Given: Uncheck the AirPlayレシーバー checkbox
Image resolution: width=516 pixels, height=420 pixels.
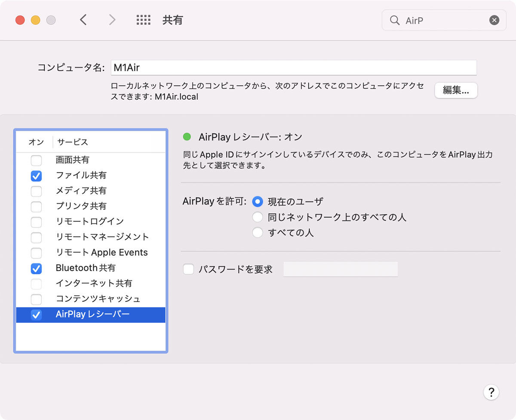Looking at the screenshot, I should pyautogui.click(x=37, y=315).
